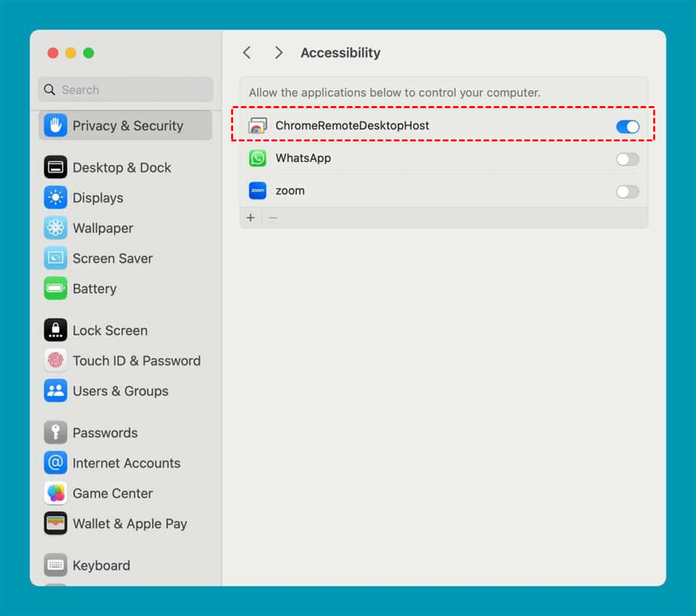
Task: Click the Keyboard icon in sidebar
Action: click(x=56, y=564)
